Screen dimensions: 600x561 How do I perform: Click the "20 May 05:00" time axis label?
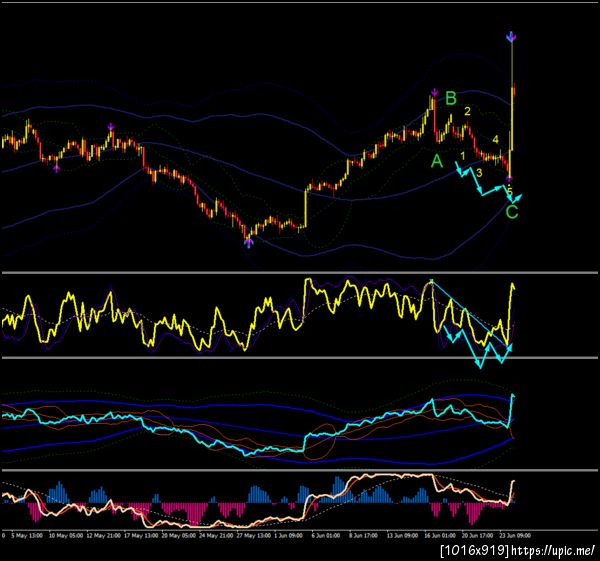pos(178,535)
